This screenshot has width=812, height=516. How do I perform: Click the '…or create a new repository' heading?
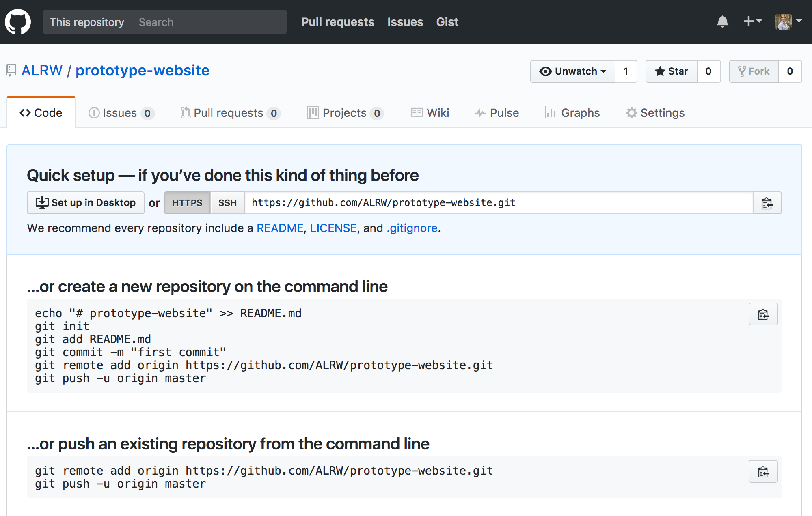pyautogui.click(x=207, y=286)
